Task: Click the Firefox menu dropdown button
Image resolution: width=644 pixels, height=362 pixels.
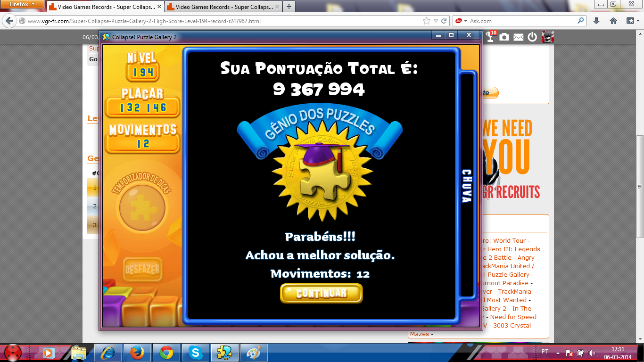Action: point(23,5)
